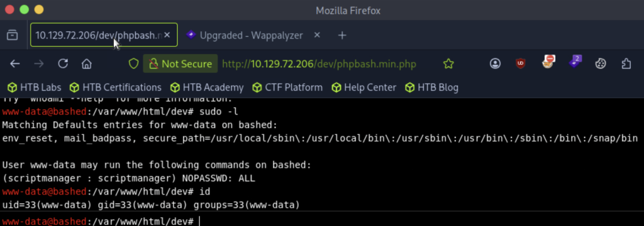The height and width of the screenshot is (226, 644).
Task: Open HTB Academy bookmark
Action: click(x=207, y=87)
